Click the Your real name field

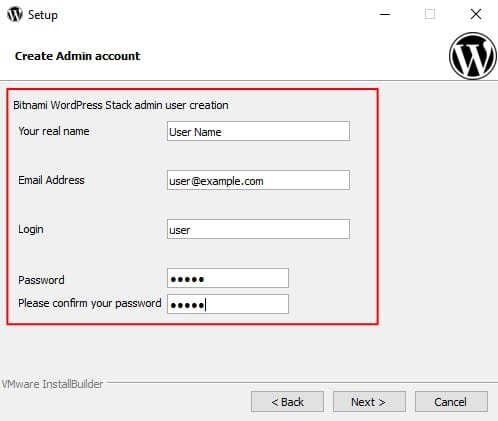click(x=258, y=131)
